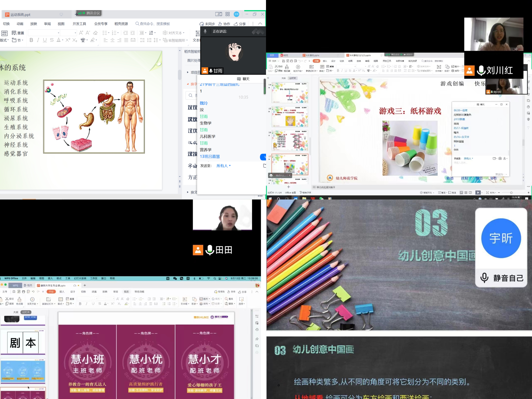Click superscript X² icon in 运动系统.ppt window
The image size is (532, 399).
(x=68, y=40)
